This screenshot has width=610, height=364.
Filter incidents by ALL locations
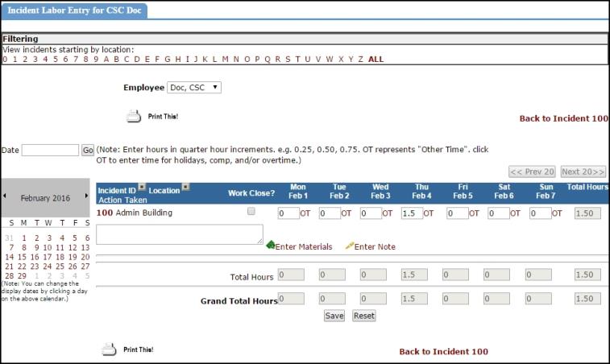tap(376, 60)
